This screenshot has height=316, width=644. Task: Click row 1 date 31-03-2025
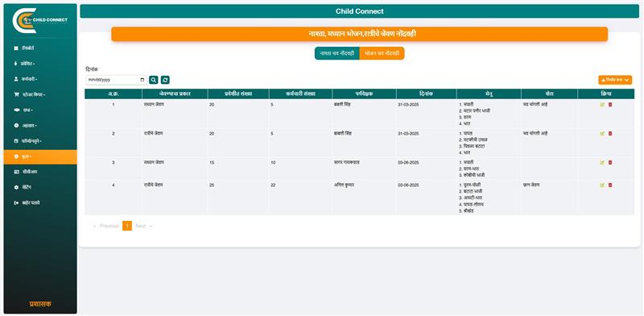pyautogui.click(x=408, y=105)
